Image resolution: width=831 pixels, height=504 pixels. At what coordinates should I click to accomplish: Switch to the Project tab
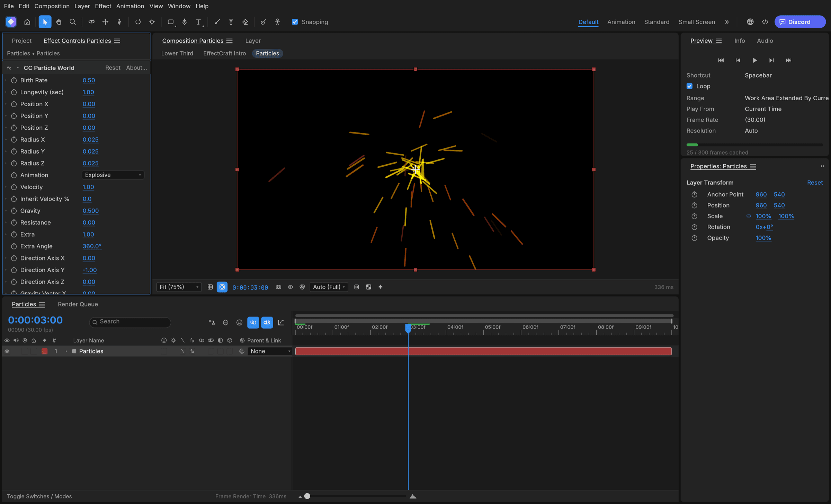(x=21, y=40)
